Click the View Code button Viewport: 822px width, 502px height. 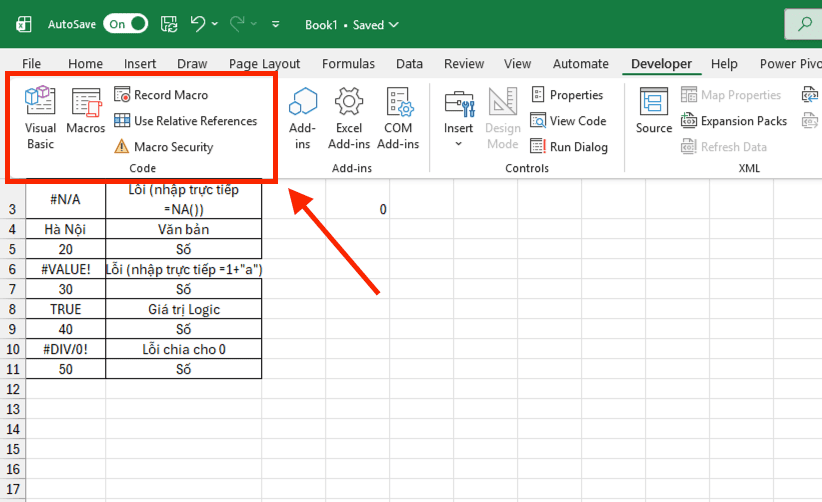[x=567, y=121]
